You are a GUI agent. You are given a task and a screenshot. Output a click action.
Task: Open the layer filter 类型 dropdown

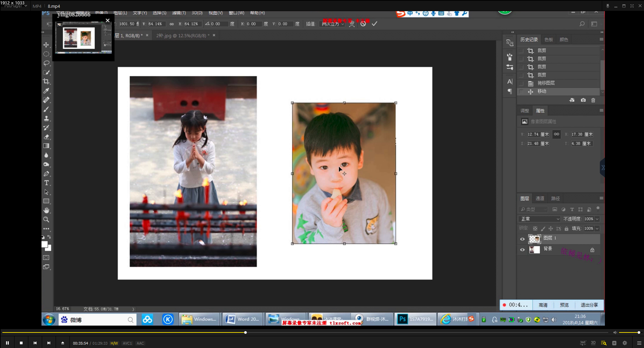(x=533, y=210)
